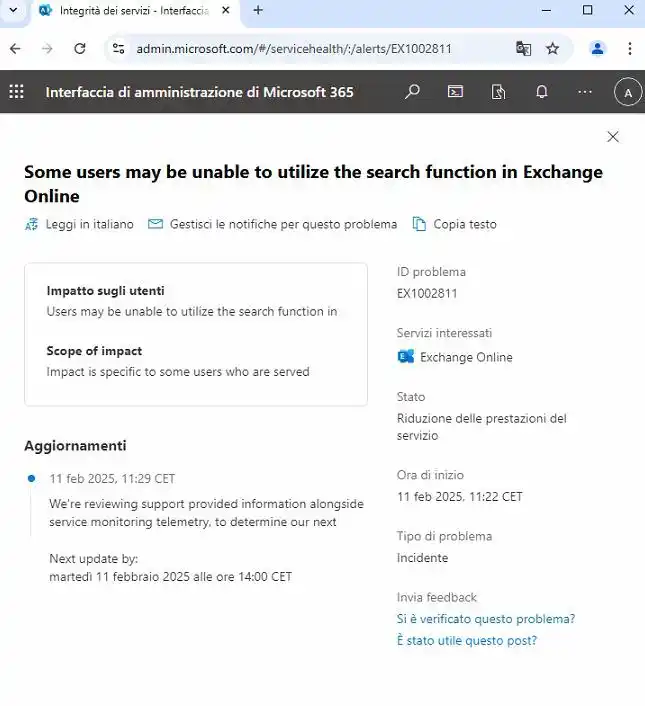Reload the page with the refresh button
The image size is (645, 706).
pos(80,49)
